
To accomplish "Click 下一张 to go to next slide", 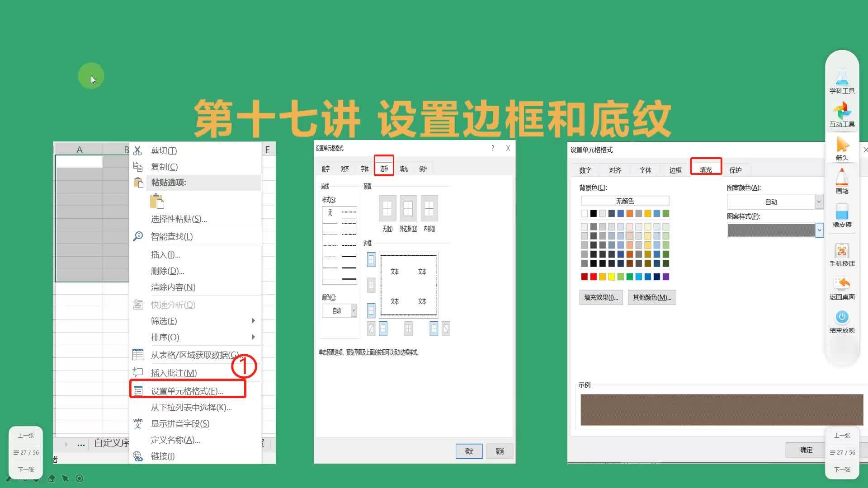I will (25, 469).
